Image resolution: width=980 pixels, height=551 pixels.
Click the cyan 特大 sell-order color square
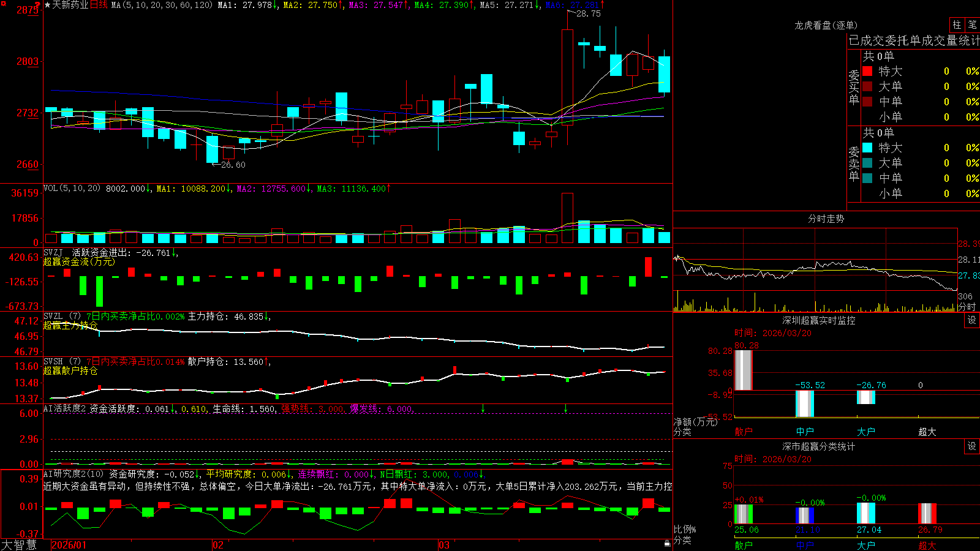tap(867, 148)
